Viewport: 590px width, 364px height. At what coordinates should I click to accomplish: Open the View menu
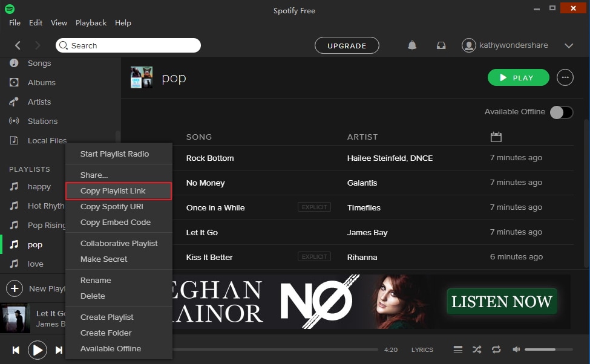click(x=59, y=23)
